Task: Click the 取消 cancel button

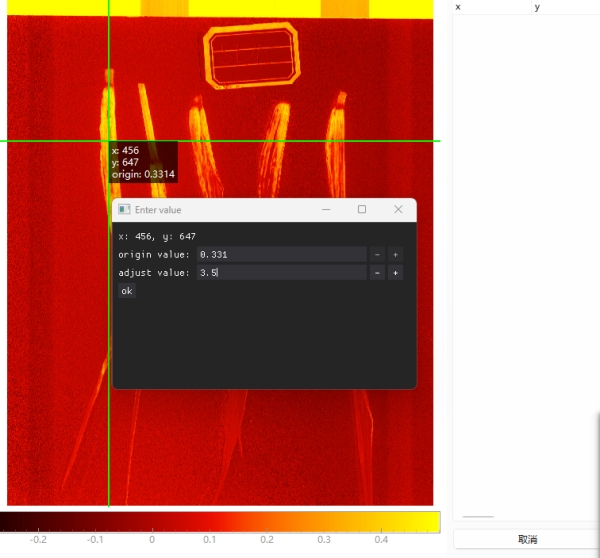Action: [527, 539]
